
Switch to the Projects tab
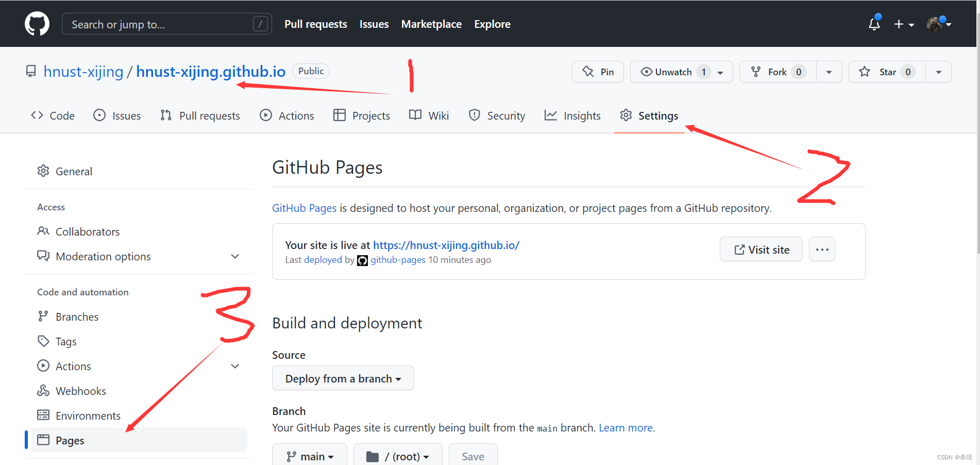(x=362, y=115)
